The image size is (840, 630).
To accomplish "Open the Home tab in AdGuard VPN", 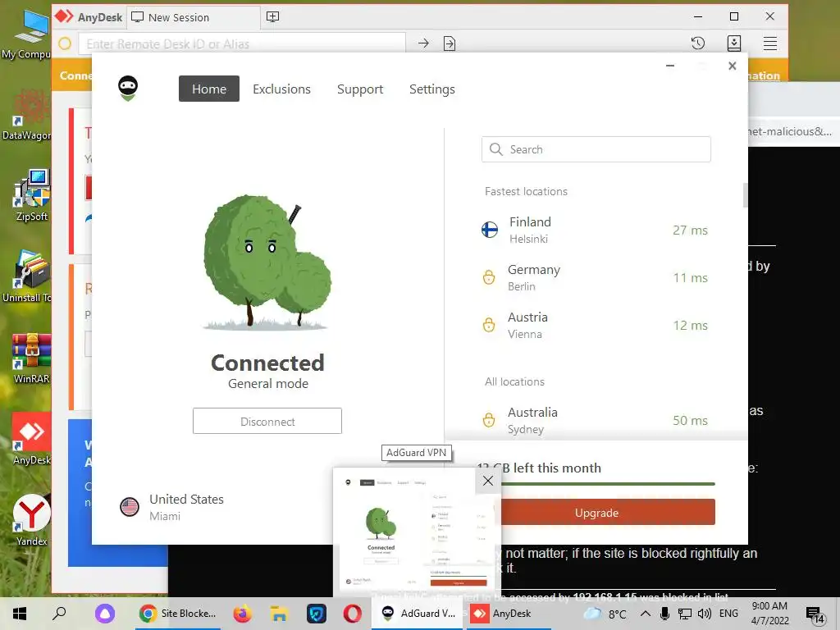I will [x=209, y=89].
